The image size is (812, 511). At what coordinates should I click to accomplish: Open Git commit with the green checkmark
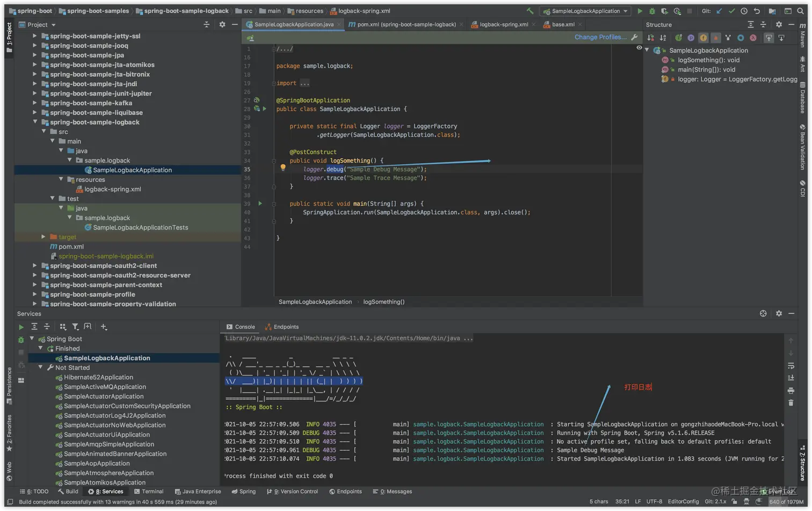click(731, 11)
